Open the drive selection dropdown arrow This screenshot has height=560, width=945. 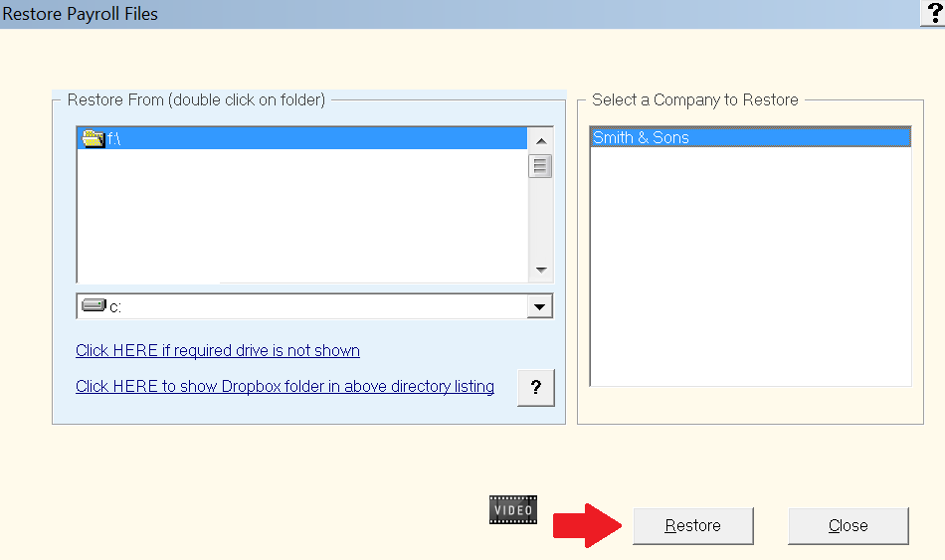pyautogui.click(x=539, y=306)
